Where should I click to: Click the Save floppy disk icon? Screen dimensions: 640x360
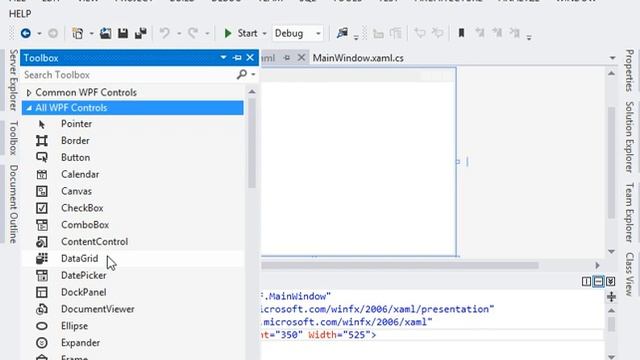point(123,33)
